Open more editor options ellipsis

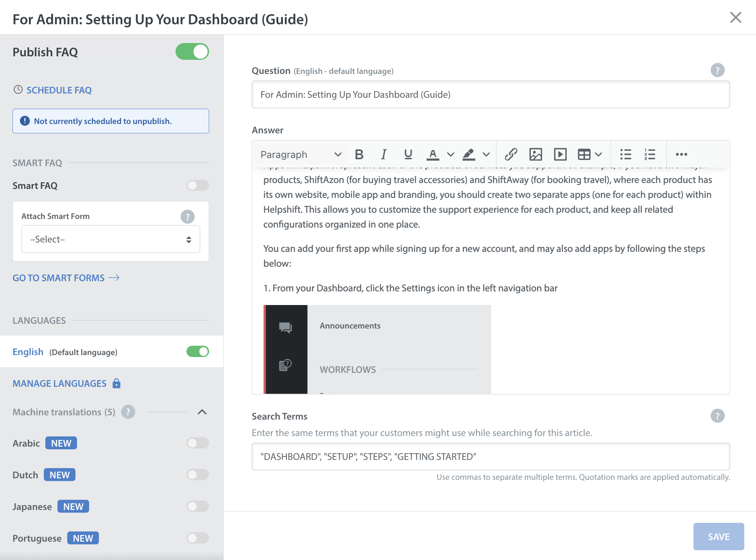click(681, 154)
